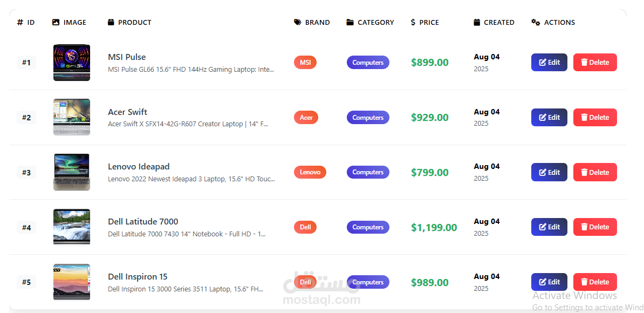
Task: Click the #4 ID badge
Action: pos(26,227)
